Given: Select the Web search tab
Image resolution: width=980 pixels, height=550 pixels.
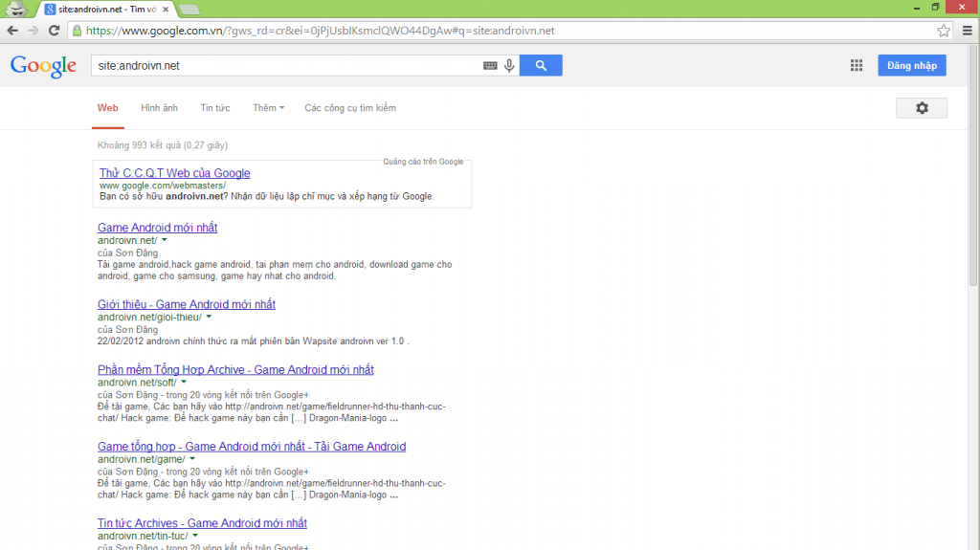Looking at the screenshot, I should pos(107,108).
